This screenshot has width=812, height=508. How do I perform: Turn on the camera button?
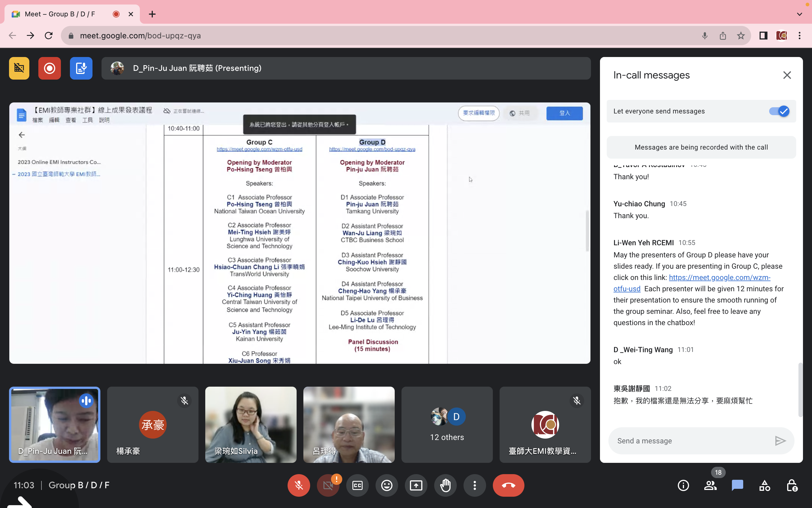tap(328, 485)
